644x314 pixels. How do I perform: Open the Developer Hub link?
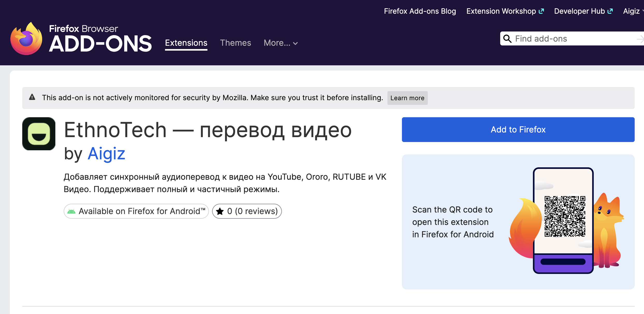pos(583,11)
